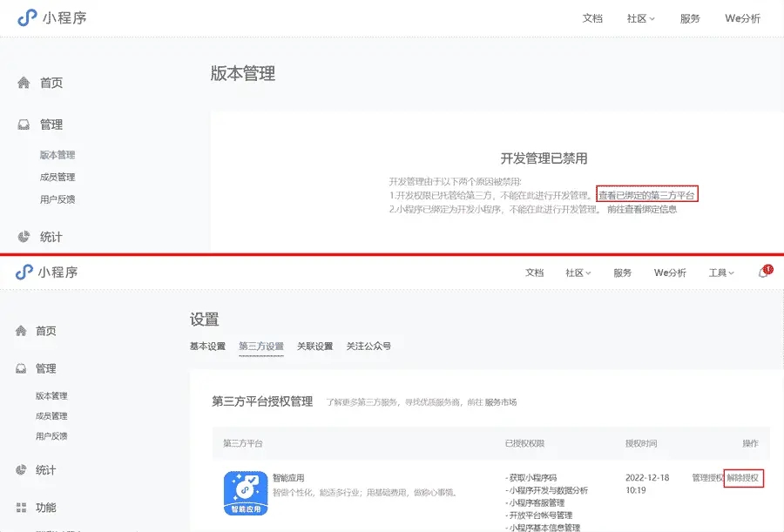
Task: Click the 管理授权 link
Action: (x=706, y=477)
